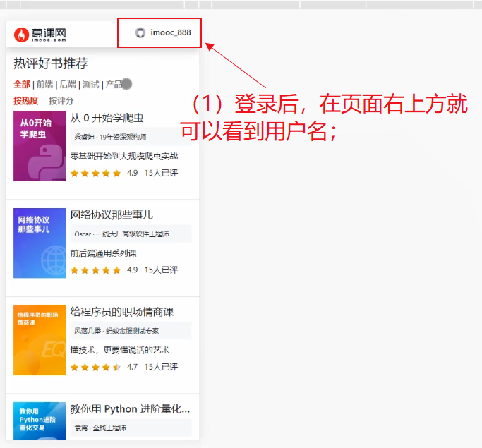Click description 零基础开始到大规模爬虫实战
The height and width of the screenshot is (448, 482).
pyautogui.click(x=124, y=156)
